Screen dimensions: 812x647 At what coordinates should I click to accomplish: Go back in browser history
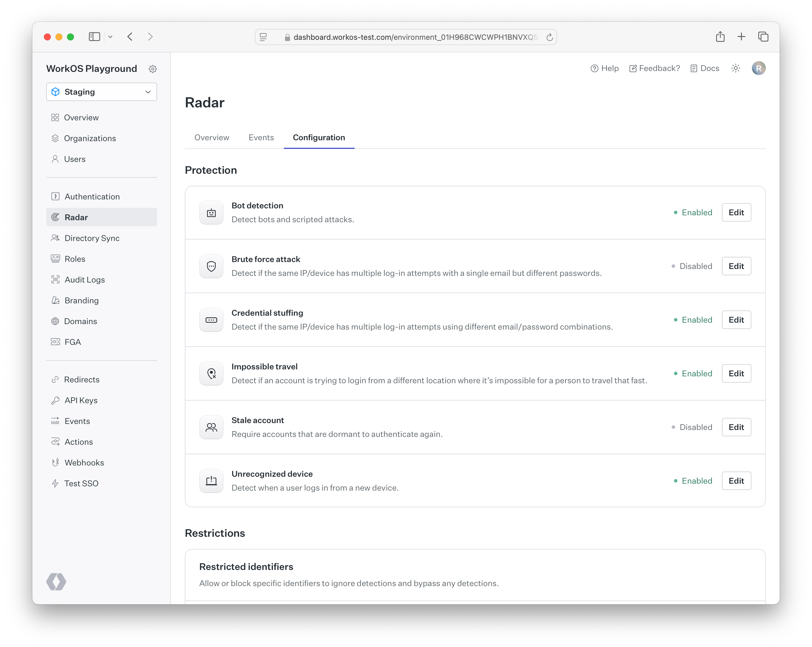130,37
